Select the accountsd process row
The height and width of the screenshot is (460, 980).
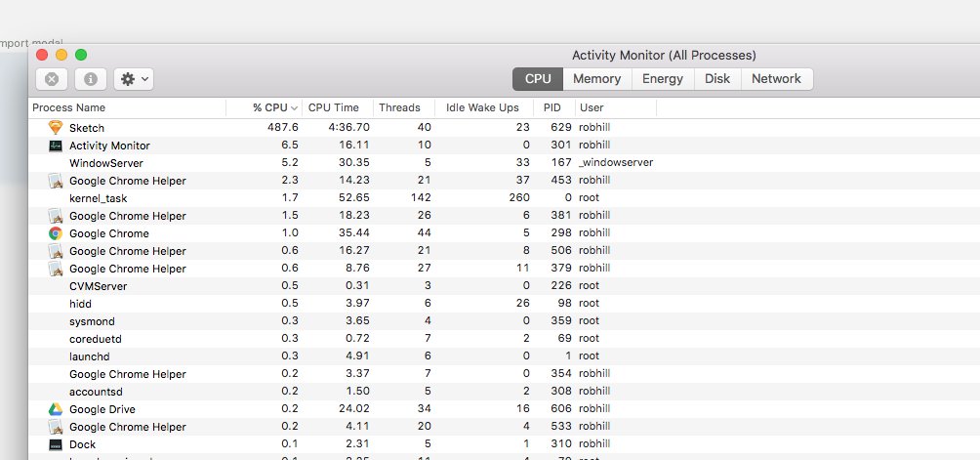coord(504,392)
